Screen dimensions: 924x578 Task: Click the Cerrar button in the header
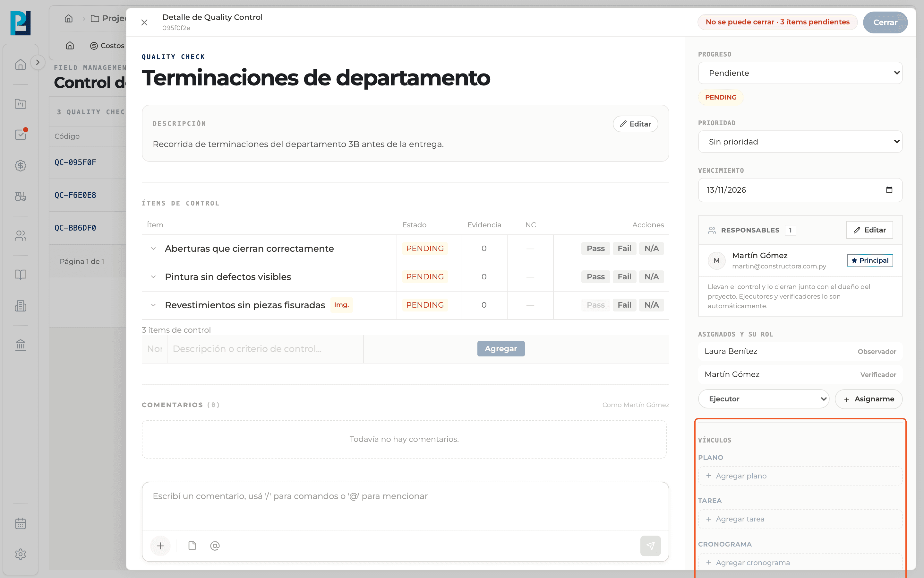[x=885, y=22]
